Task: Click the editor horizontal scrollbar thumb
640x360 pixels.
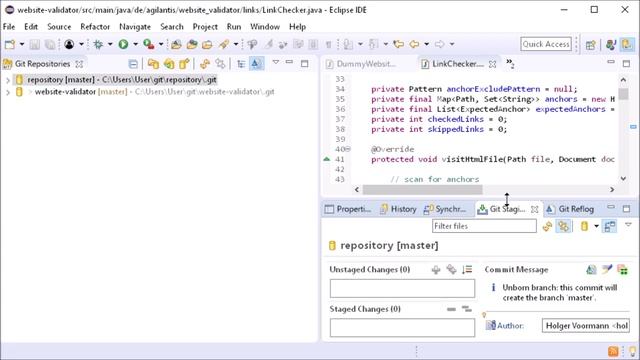Action: (x=422, y=190)
